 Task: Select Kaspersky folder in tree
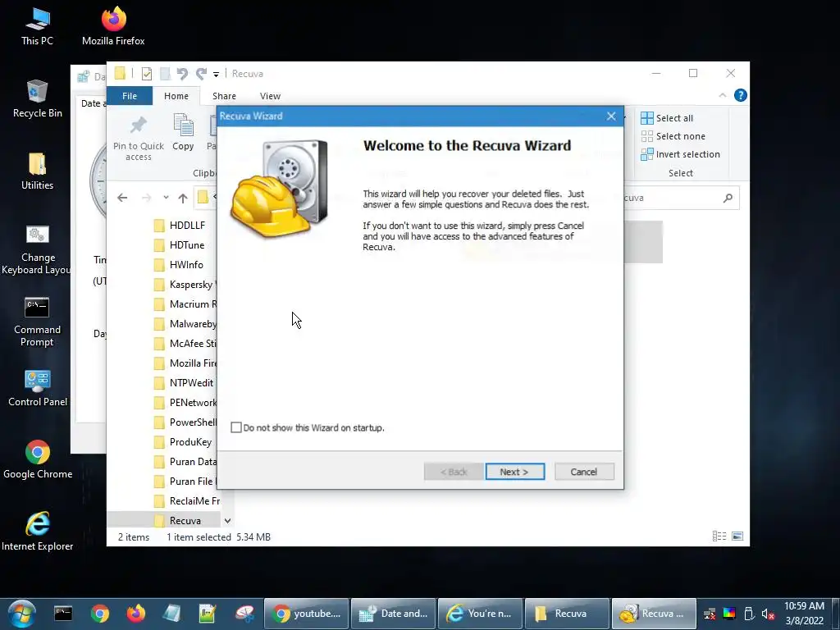(185, 285)
